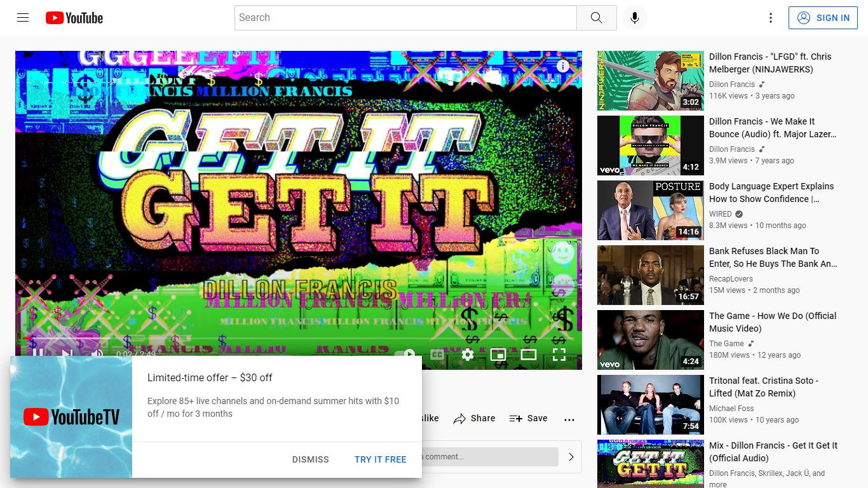Seek using the video progress bar
Viewport: 868px width, 488px height.
click(x=299, y=339)
